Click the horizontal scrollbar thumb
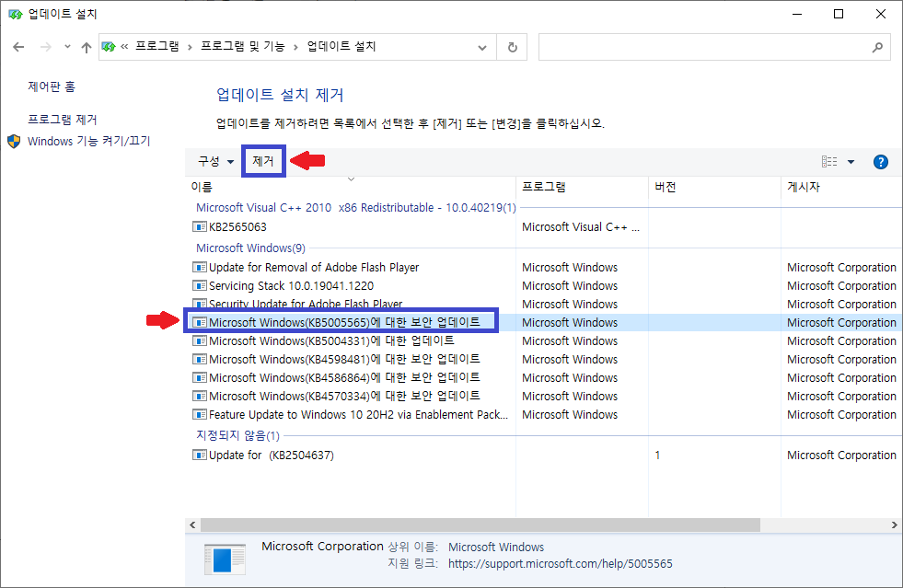Screen dimensions: 903x588 click(x=480, y=525)
